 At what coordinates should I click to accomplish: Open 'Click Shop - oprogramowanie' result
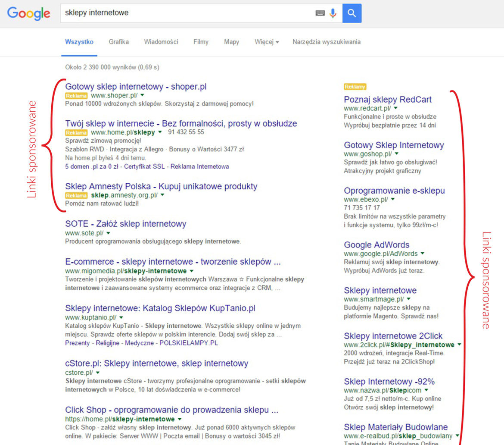click(x=171, y=410)
